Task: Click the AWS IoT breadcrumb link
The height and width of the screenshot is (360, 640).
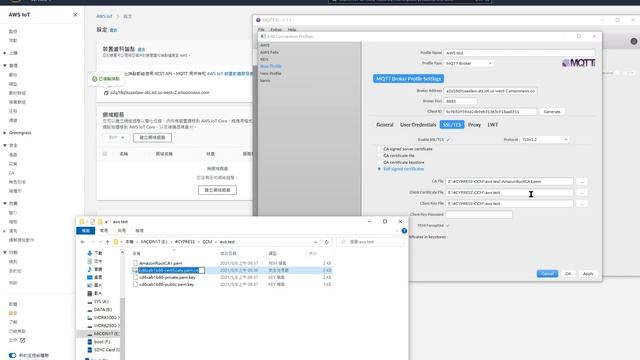Action: pos(104,16)
